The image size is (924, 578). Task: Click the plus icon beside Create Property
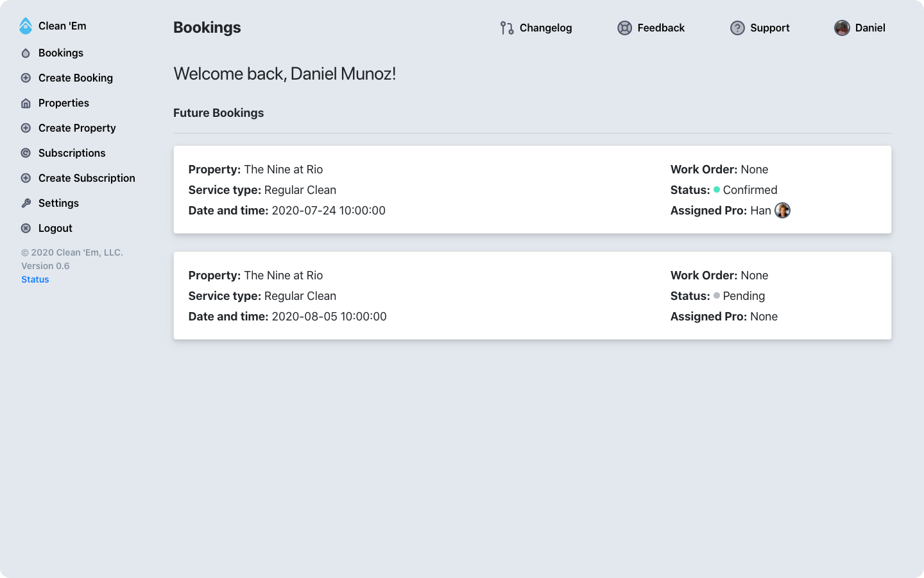(x=26, y=128)
